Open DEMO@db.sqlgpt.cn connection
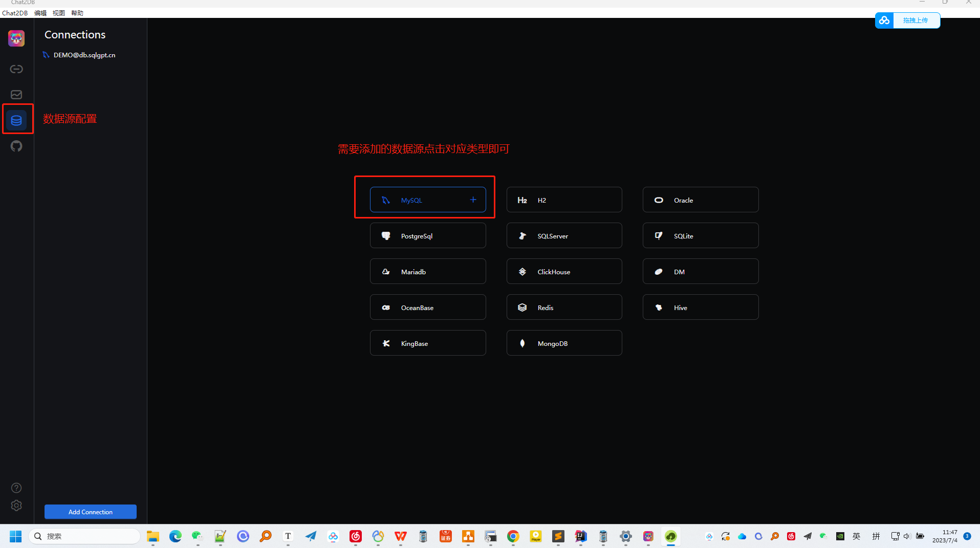Viewport: 980px width, 548px height. [x=84, y=55]
